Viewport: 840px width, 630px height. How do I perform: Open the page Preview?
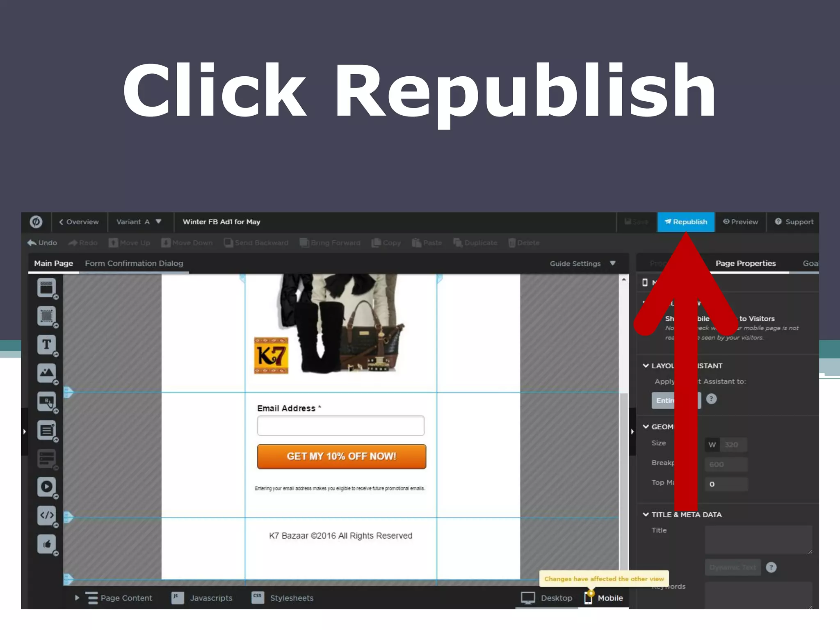click(x=740, y=222)
